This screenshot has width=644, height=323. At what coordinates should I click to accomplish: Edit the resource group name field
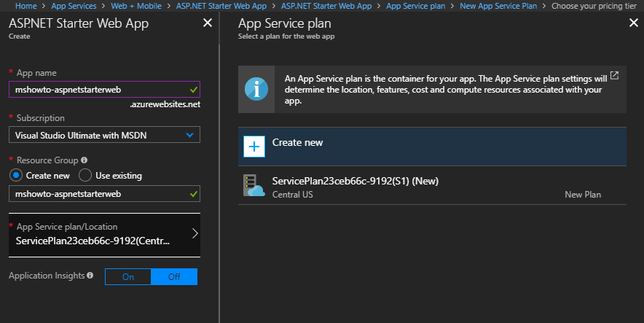pos(104,193)
